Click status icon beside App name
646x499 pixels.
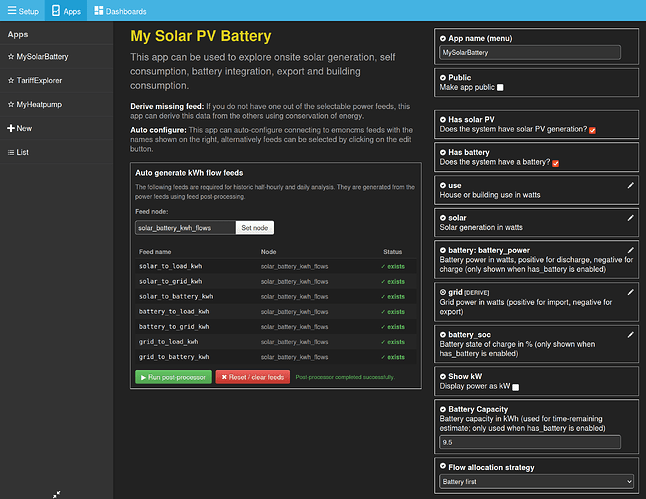(443, 38)
